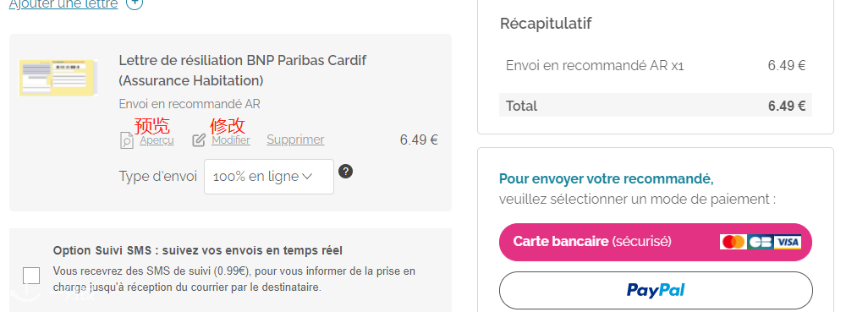The height and width of the screenshot is (312, 868).
Task: Click the Modifier link
Action: coord(231,140)
